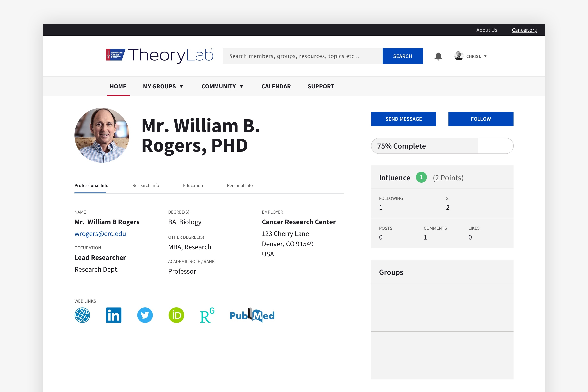
Task: Click the 'Research Dept.' text
Action: [x=96, y=269]
